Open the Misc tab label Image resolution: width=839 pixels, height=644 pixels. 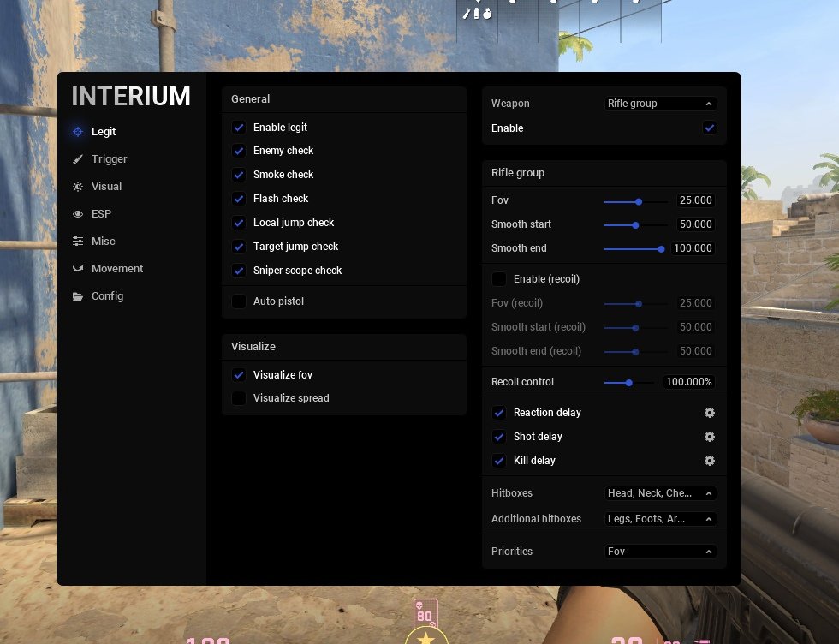[x=104, y=241]
